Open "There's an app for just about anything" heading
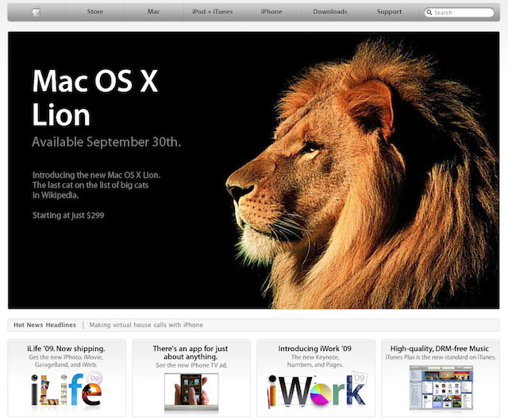The image size is (508, 420). 190,353
